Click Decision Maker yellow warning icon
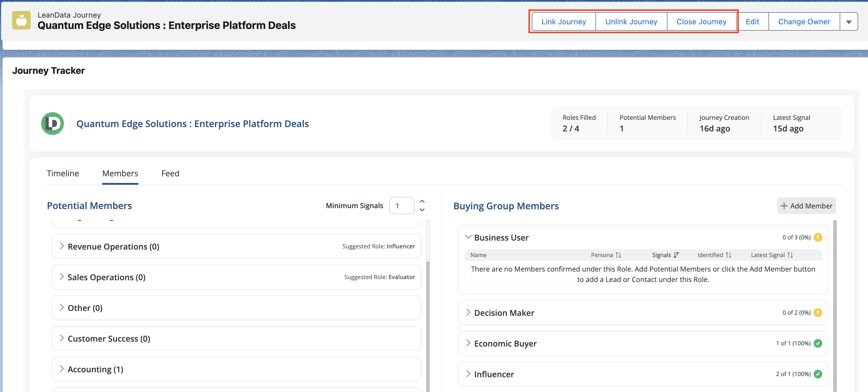This screenshot has height=392, width=868. (818, 312)
